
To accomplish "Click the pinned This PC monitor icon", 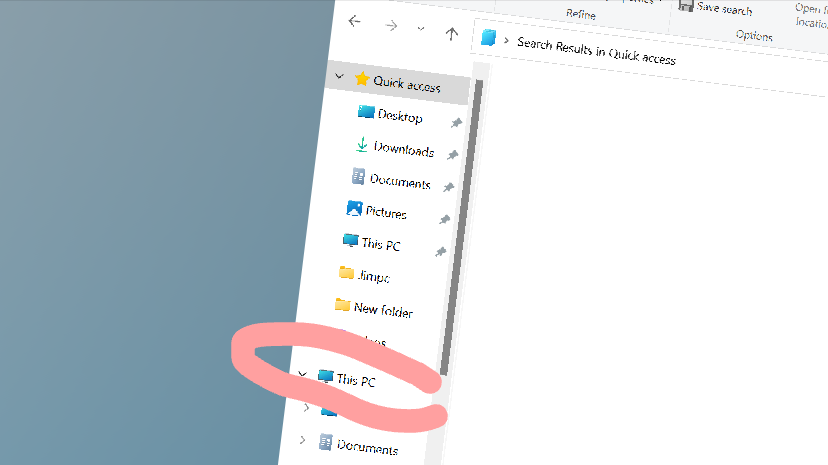I will point(350,240).
